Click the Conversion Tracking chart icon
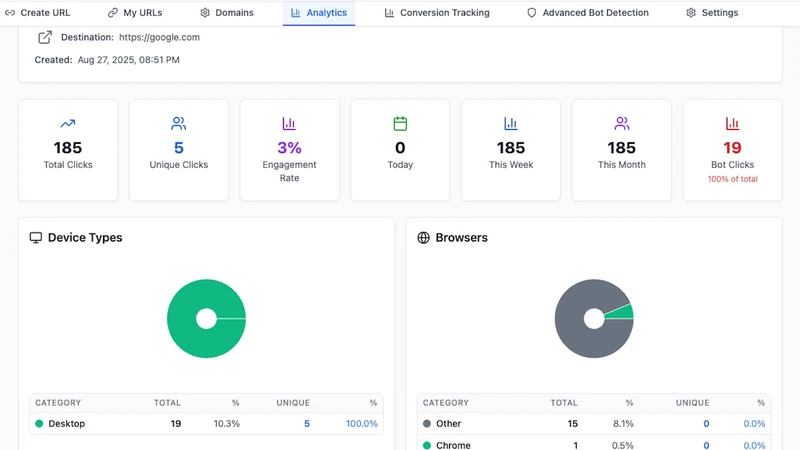The height and width of the screenshot is (450, 800). tap(389, 13)
